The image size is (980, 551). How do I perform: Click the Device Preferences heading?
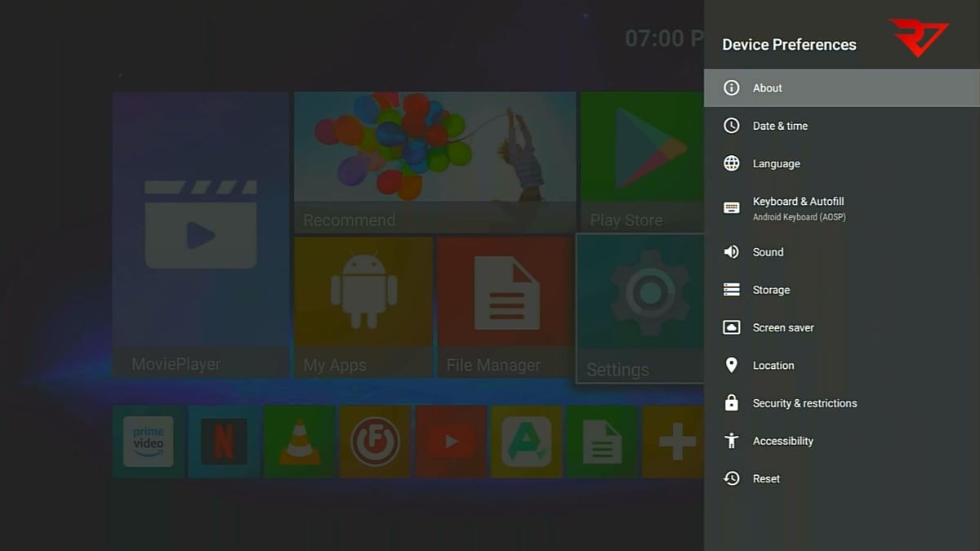tap(789, 45)
